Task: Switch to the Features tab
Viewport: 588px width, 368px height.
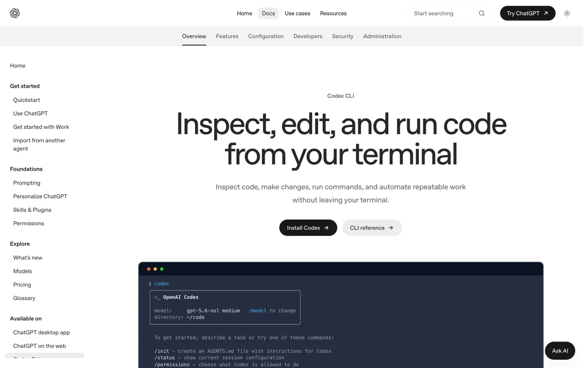Action: coord(227,36)
